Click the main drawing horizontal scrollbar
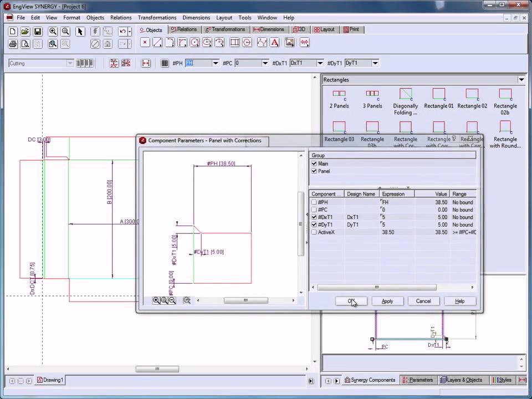 157,369
